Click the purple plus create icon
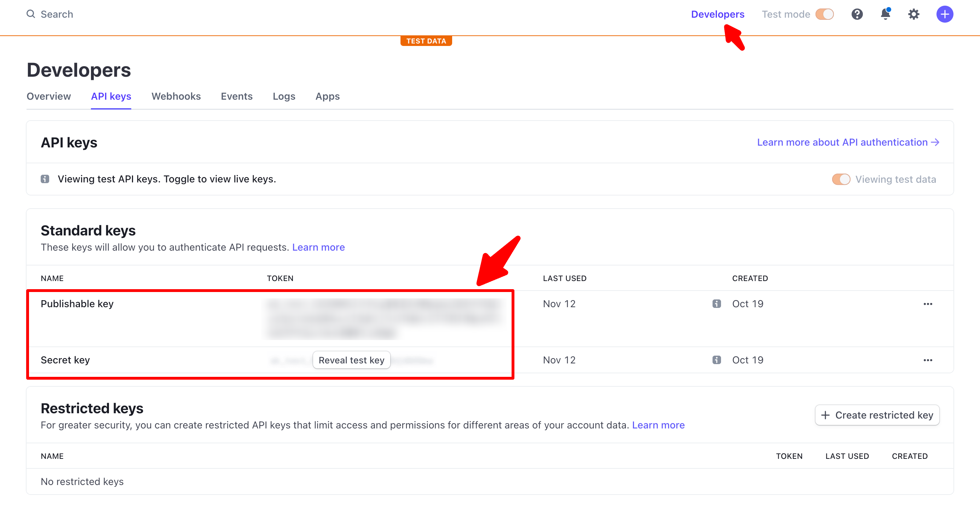The width and height of the screenshot is (980, 514). point(944,14)
